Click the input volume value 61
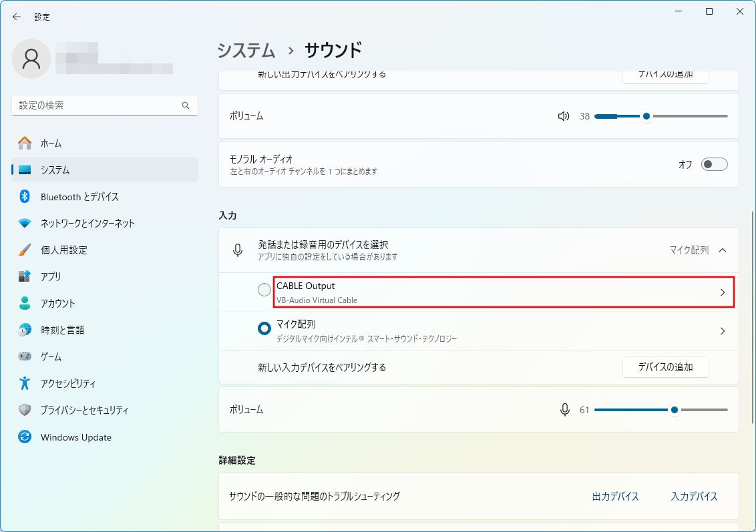 coord(584,410)
